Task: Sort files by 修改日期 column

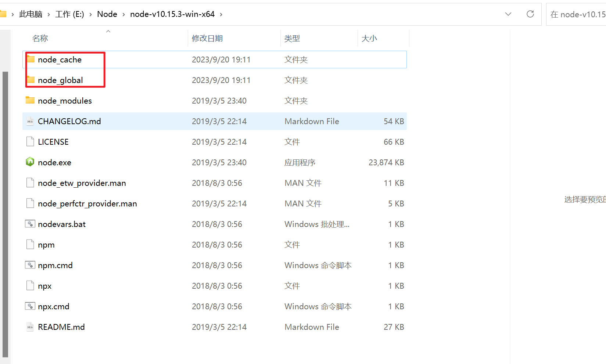Action: point(207,38)
